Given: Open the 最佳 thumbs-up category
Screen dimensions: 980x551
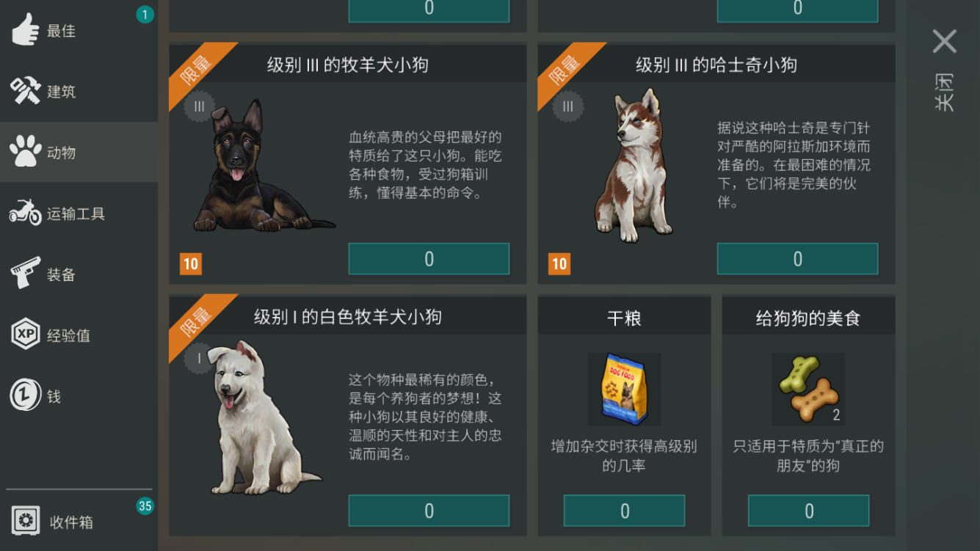Looking at the screenshot, I should click(26, 31).
